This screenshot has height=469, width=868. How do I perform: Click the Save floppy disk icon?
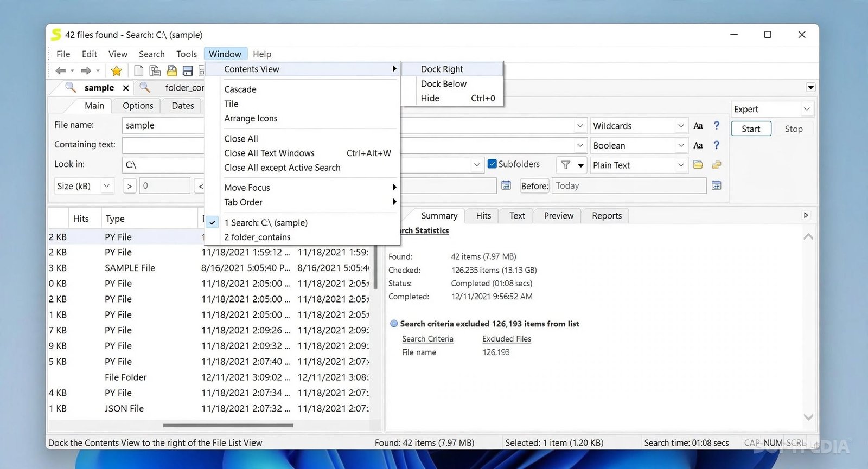pyautogui.click(x=188, y=70)
